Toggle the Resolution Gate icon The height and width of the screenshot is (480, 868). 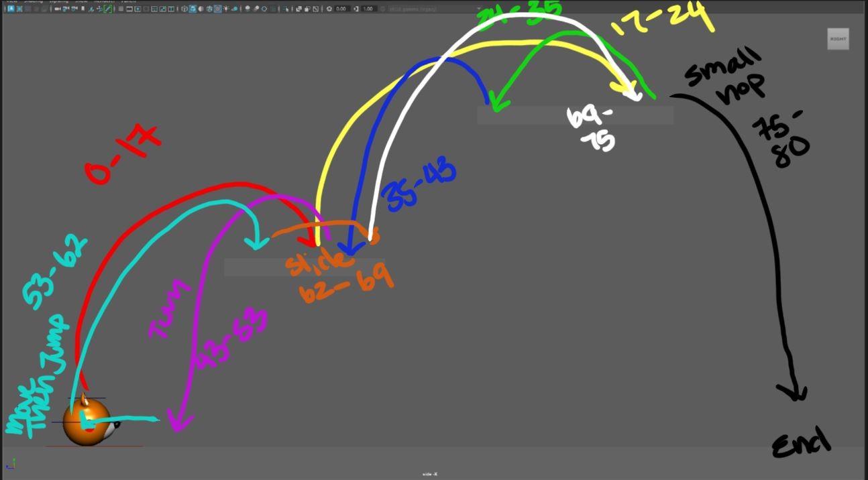tap(138, 9)
